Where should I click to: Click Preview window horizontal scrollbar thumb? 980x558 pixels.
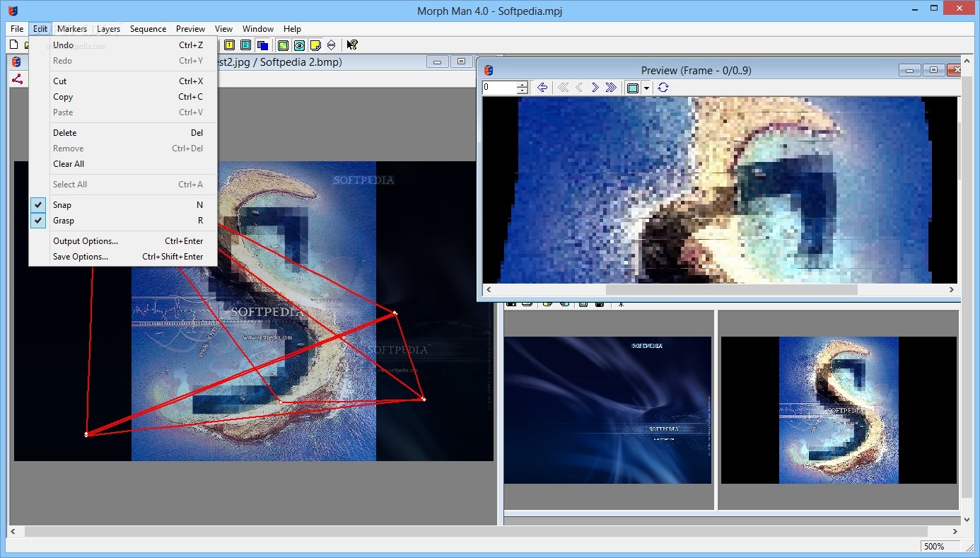(x=731, y=290)
